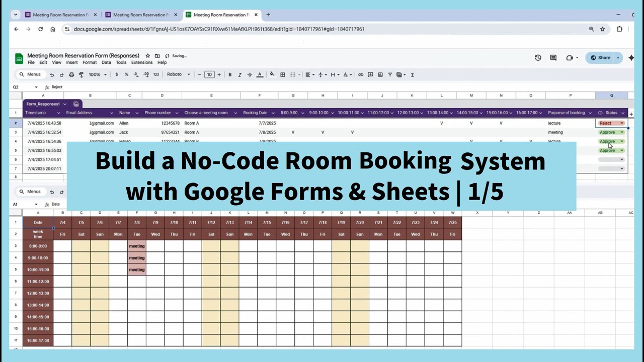
Task: Undo the last action in toolbar
Action: [x=51, y=74]
